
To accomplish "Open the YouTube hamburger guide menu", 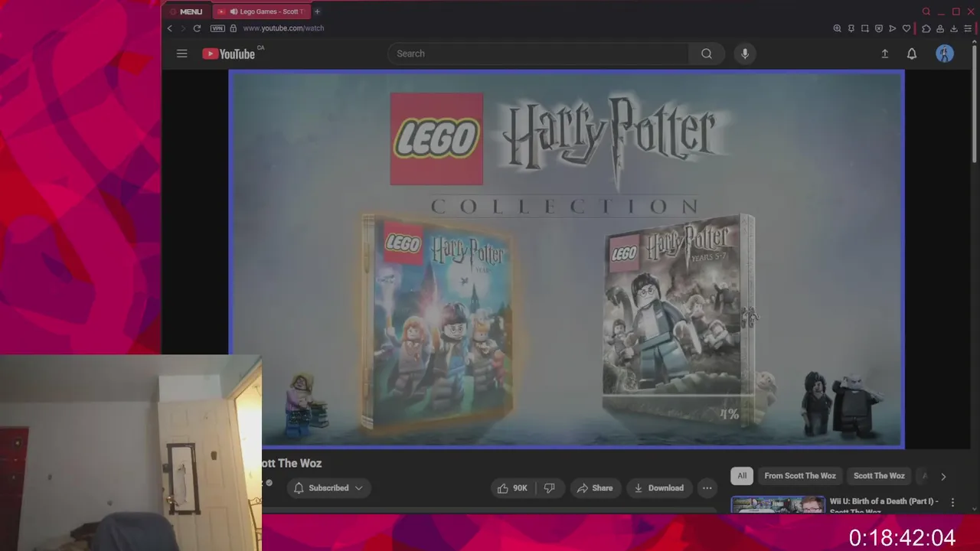I will click(x=181, y=54).
